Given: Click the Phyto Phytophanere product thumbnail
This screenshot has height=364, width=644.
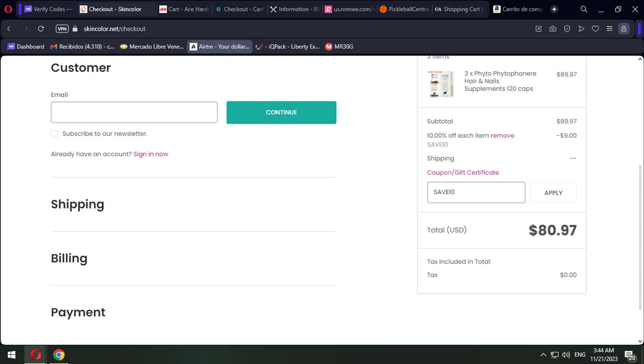Looking at the screenshot, I should [441, 84].
